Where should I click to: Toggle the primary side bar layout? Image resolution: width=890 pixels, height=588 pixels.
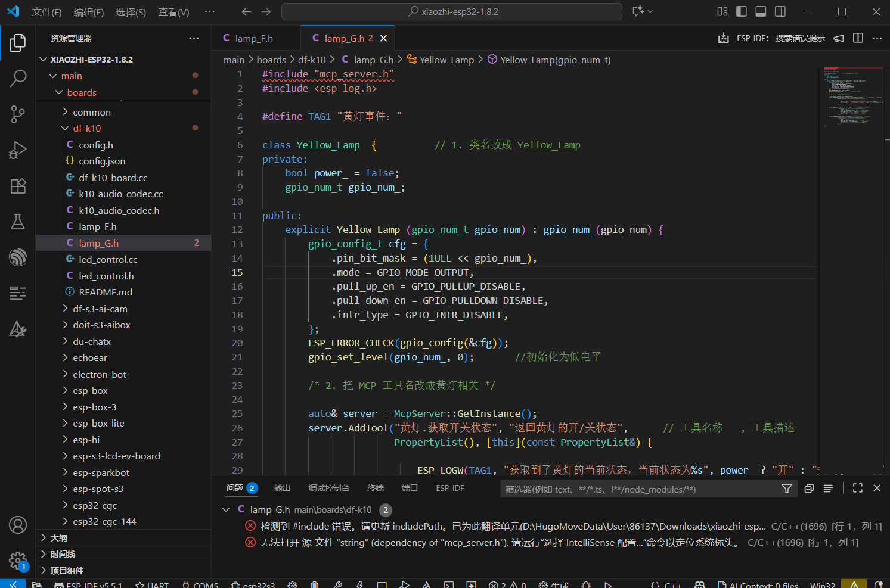click(742, 11)
